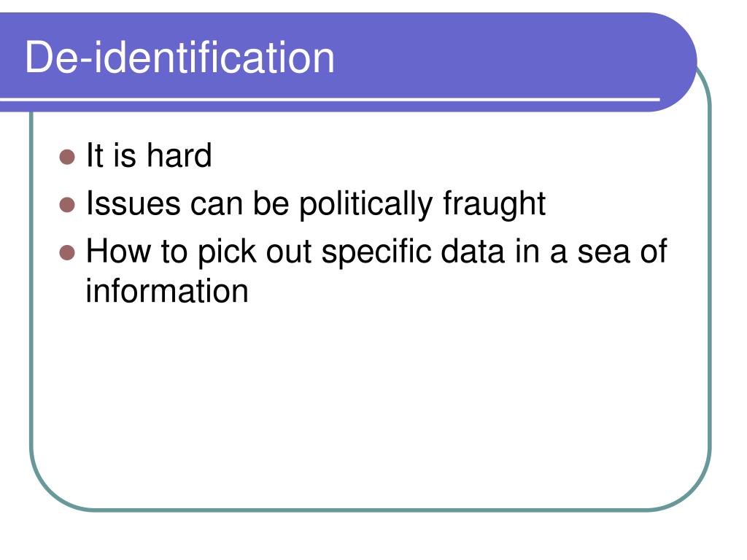Click the "It is hard" text line
Viewport: 747px width, 560px height.
click(x=149, y=155)
